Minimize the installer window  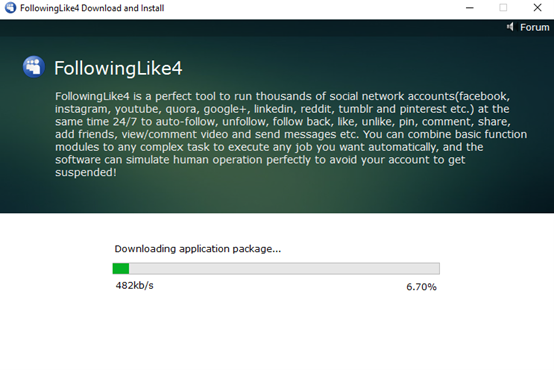tap(470, 8)
